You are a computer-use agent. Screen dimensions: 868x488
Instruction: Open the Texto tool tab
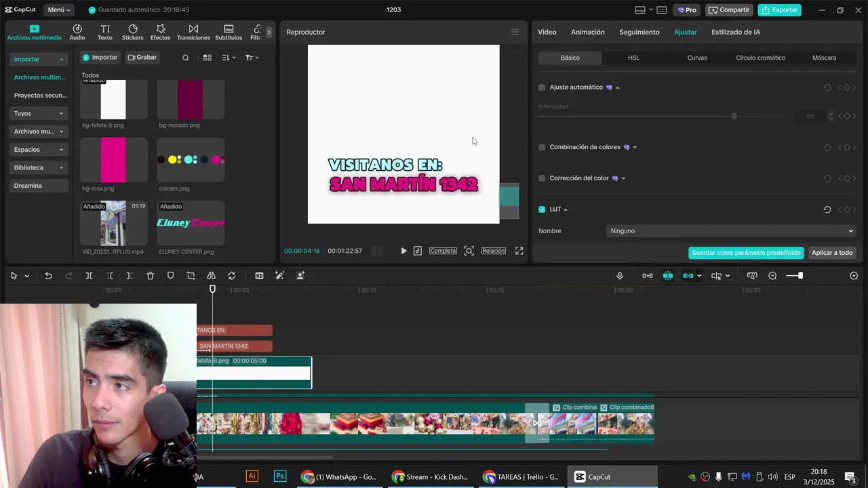(x=105, y=32)
